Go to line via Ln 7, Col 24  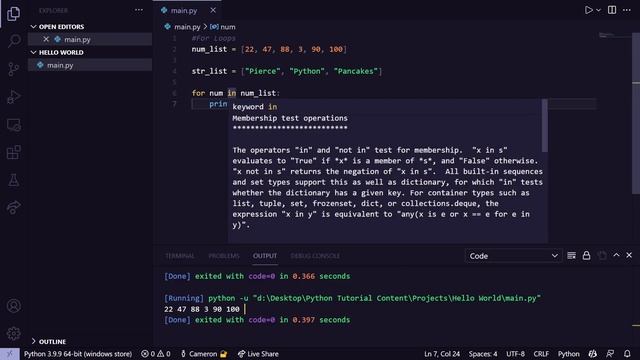(x=442, y=354)
